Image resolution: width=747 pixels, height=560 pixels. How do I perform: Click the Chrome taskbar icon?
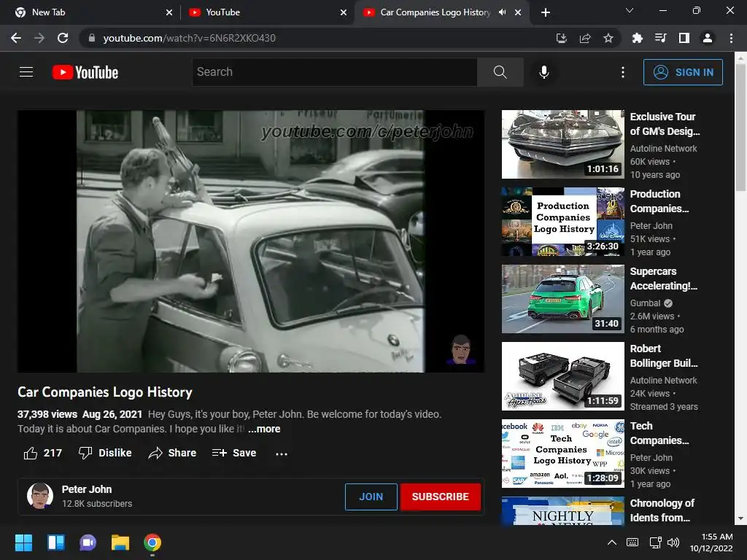click(x=152, y=542)
